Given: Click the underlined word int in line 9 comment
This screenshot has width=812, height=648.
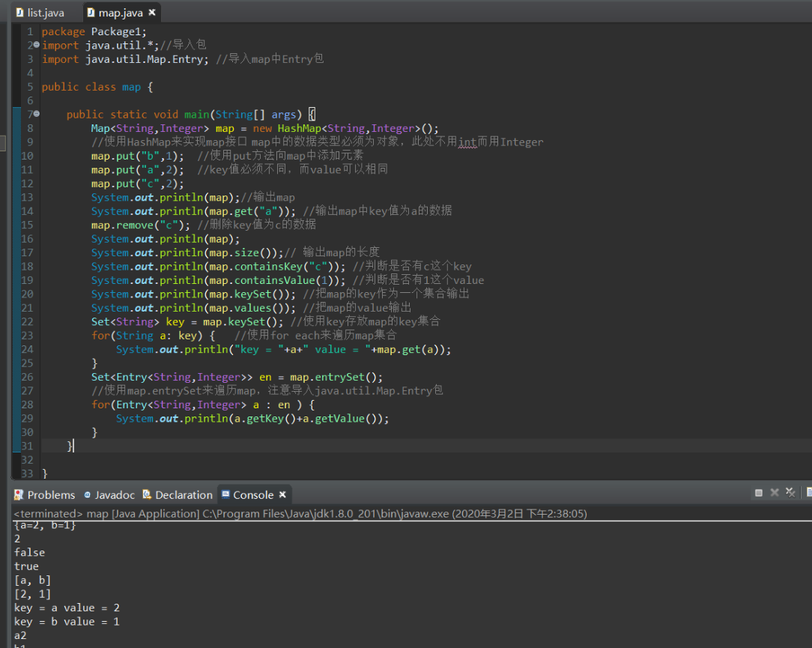Looking at the screenshot, I should (x=467, y=142).
